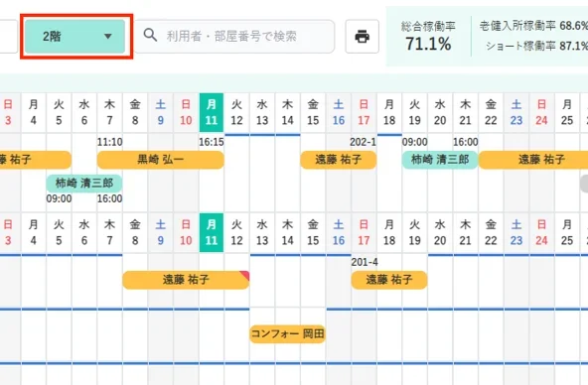This screenshot has height=385, width=588.
Task: Click the 202-1 room label
Action: (x=363, y=142)
